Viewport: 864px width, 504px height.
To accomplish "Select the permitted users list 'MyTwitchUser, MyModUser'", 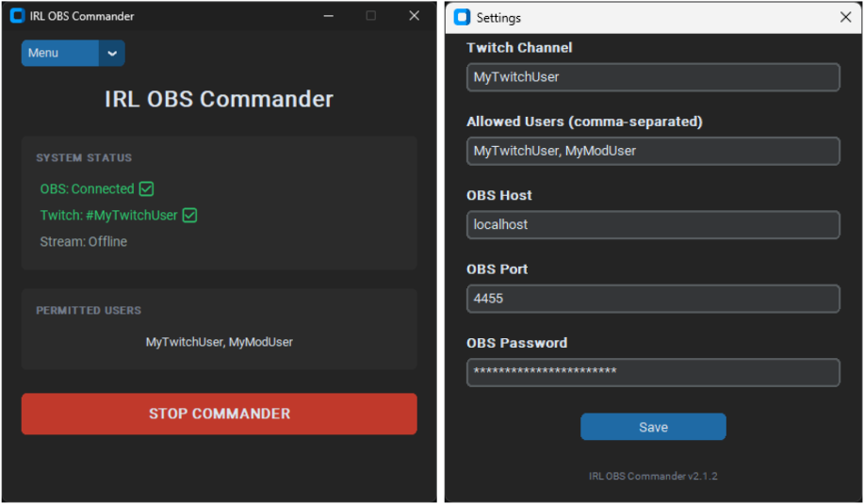I will click(220, 342).
